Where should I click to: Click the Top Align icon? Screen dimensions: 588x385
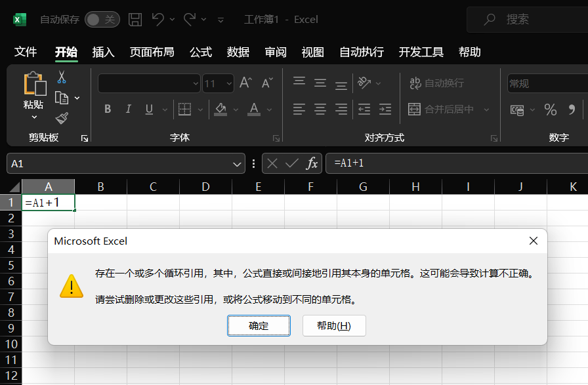(x=299, y=82)
